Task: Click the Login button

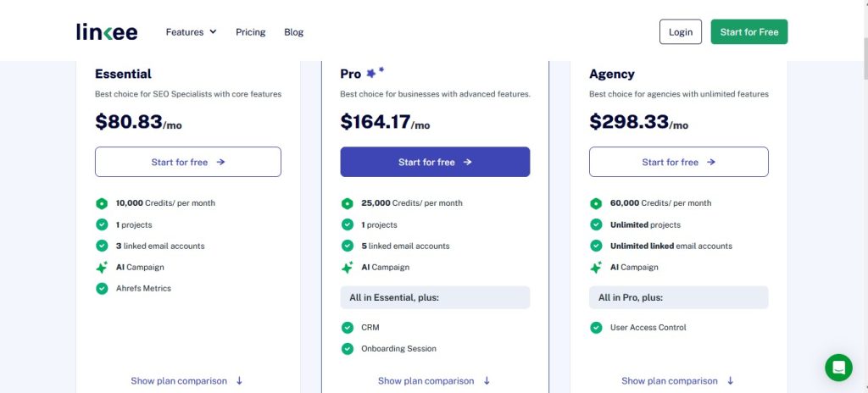Action: [x=680, y=32]
